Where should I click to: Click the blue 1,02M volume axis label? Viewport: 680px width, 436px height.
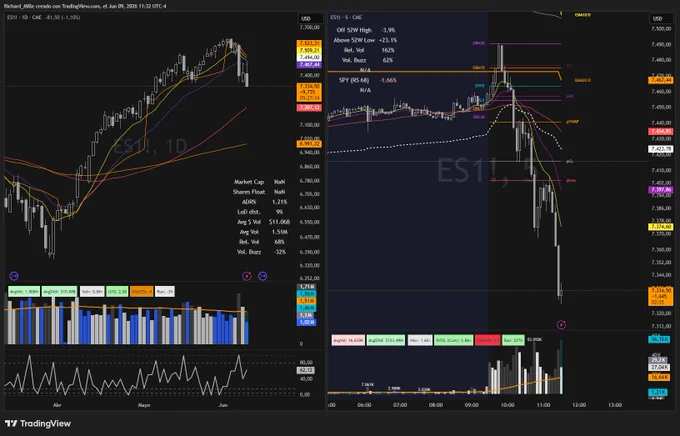tap(307, 322)
